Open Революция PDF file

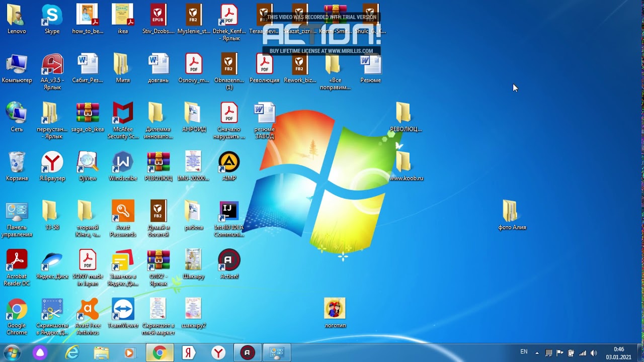pos(264,68)
